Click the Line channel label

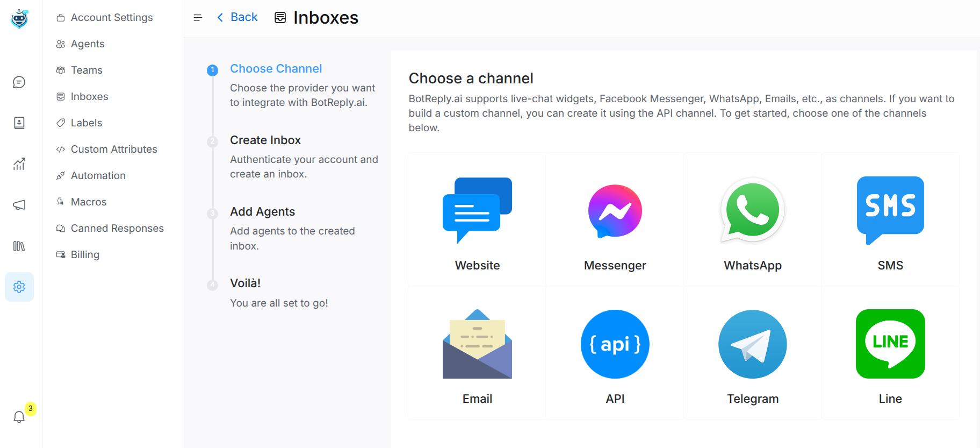pyautogui.click(x=890, y=399)
